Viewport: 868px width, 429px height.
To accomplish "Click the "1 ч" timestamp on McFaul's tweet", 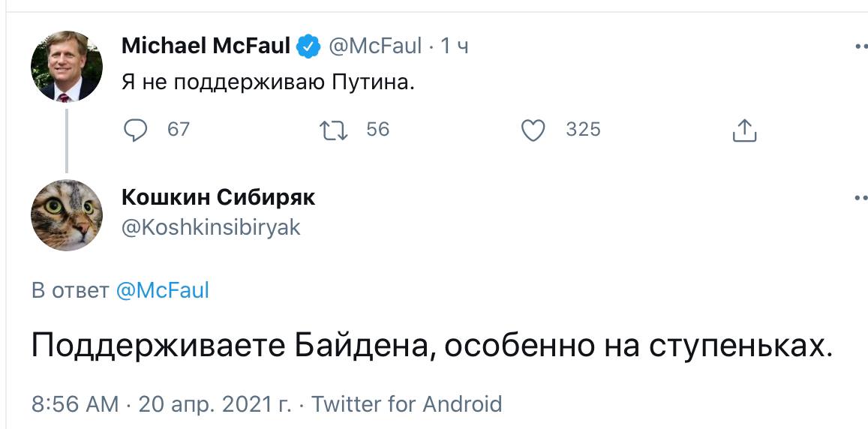I will pyautogui.click(x=454, y=46).
